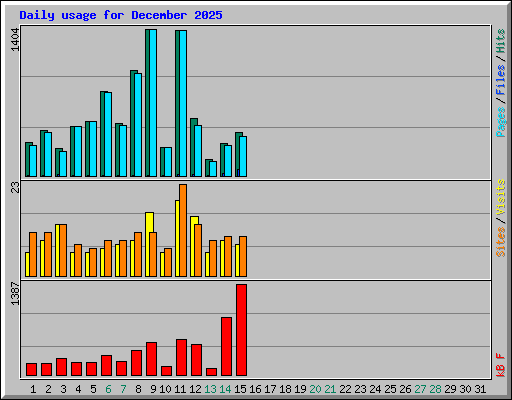The height and width of the screenshot is (400, 512).
Task: Click the yellow Visits bar for day 12
Action: (193, 246)
